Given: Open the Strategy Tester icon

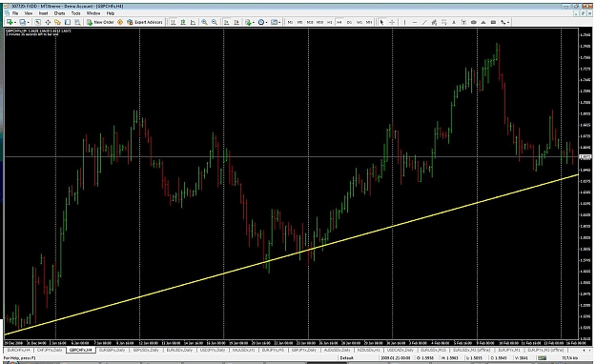Looking at the screenshot, I should click(77, 22).
